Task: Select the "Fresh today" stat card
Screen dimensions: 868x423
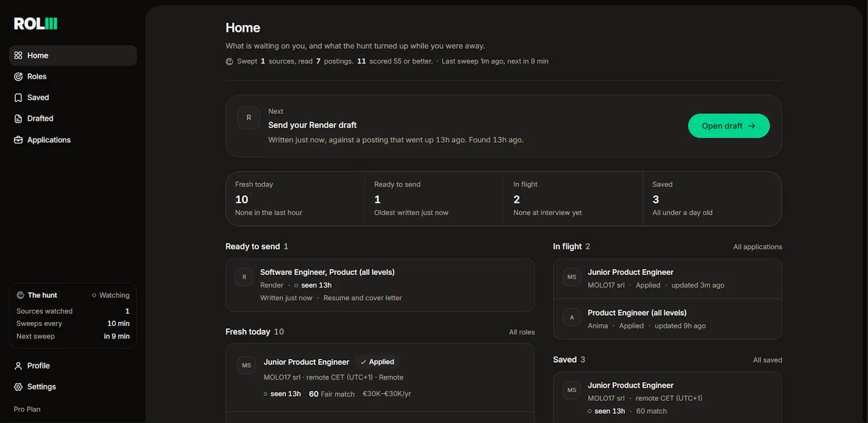Action: (x=295, y=198)
